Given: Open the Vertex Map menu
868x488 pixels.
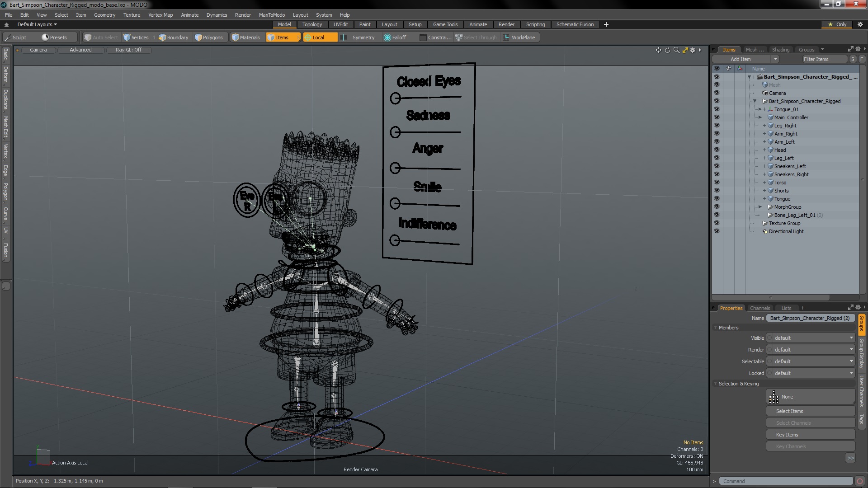Looking at the screenshot, I should pos(160,15).
